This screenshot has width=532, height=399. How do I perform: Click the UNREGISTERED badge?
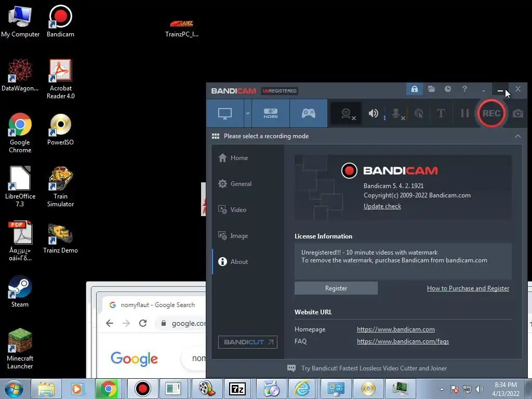[279, 90]
